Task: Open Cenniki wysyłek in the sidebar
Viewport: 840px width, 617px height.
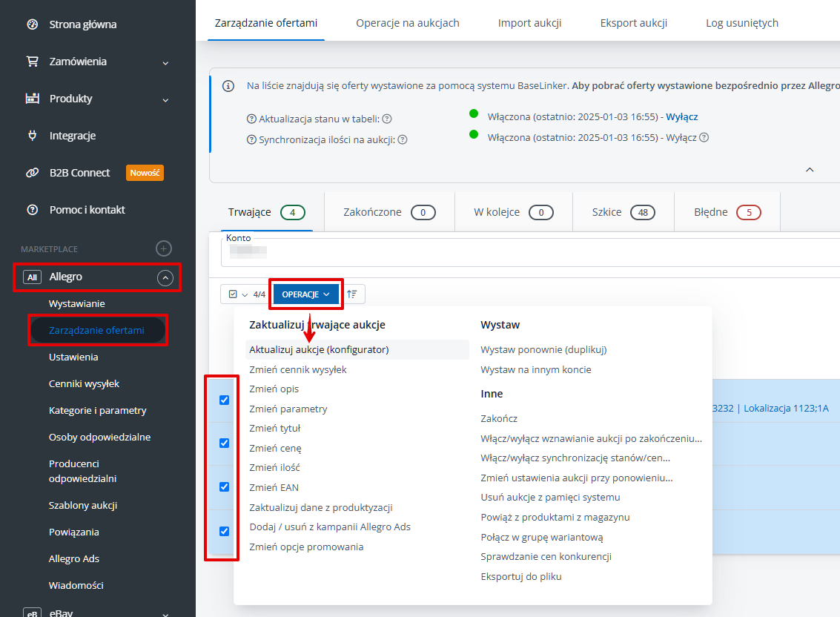Action: click(x=84, y=384)
